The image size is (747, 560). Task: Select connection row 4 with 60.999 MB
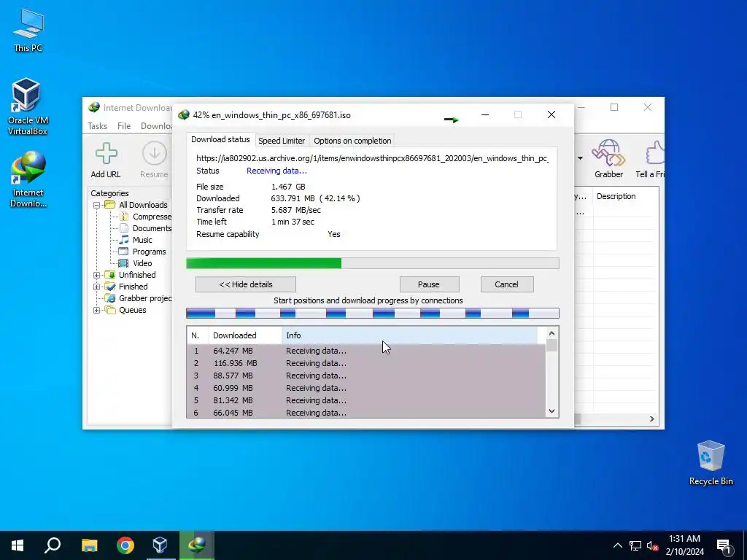[x=366, y=388]
